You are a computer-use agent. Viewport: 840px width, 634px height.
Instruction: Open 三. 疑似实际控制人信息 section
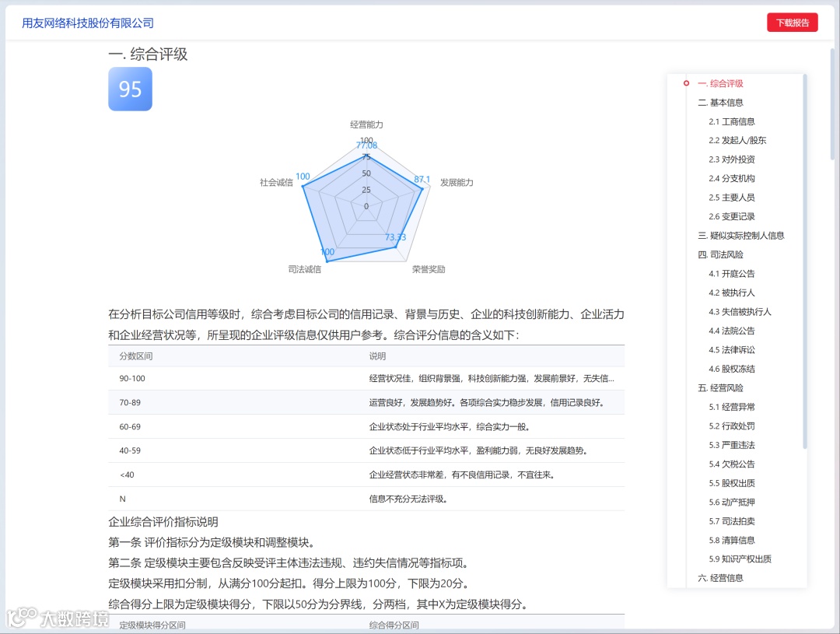click(741, 236)
